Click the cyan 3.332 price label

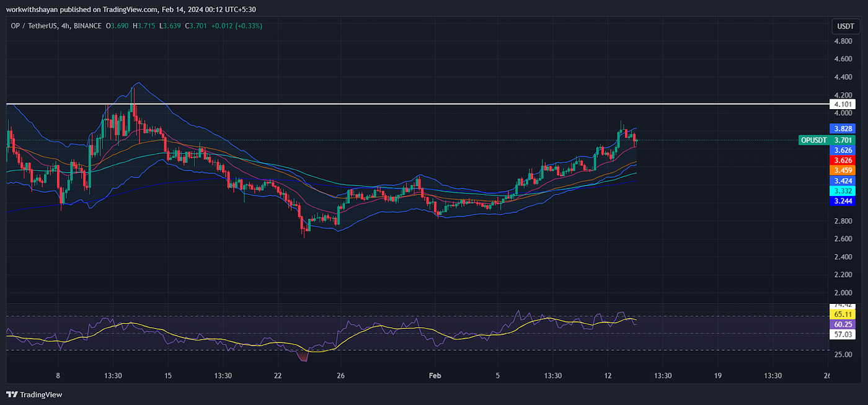pyautogui.click(x=842, y=191)
